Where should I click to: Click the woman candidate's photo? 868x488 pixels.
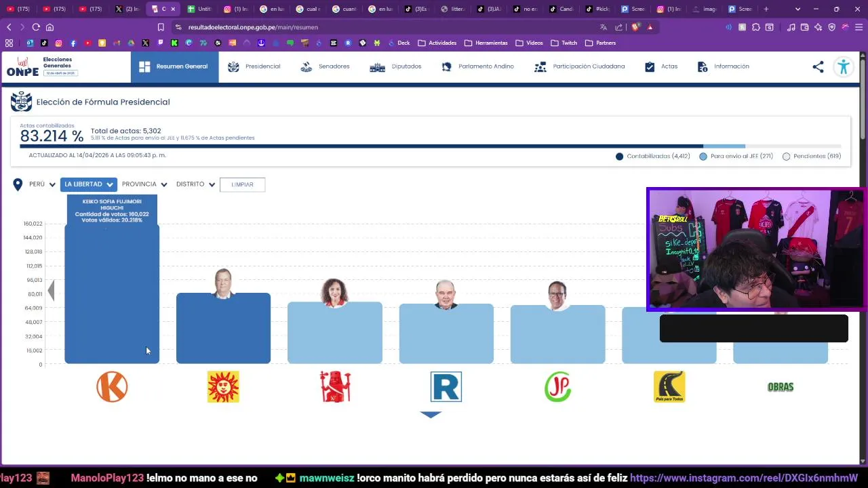click(334, 292)
